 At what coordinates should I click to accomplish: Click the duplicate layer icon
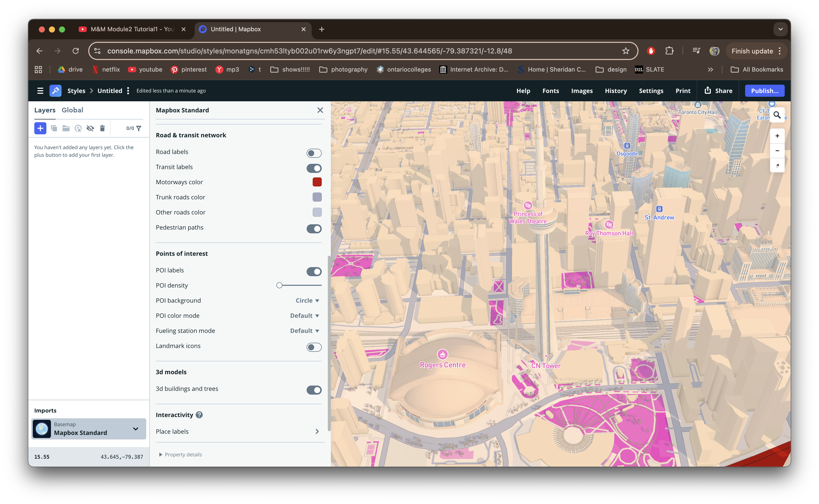(x=54, y=128)
